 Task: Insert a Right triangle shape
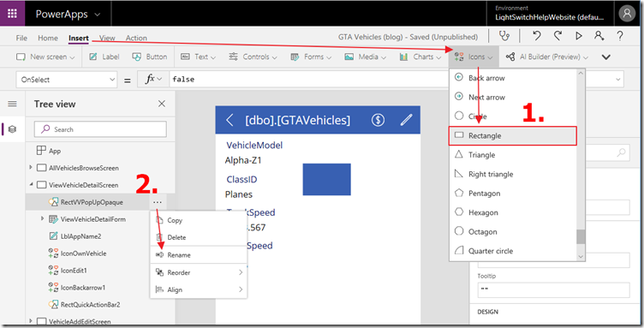[x=514, y=174]
